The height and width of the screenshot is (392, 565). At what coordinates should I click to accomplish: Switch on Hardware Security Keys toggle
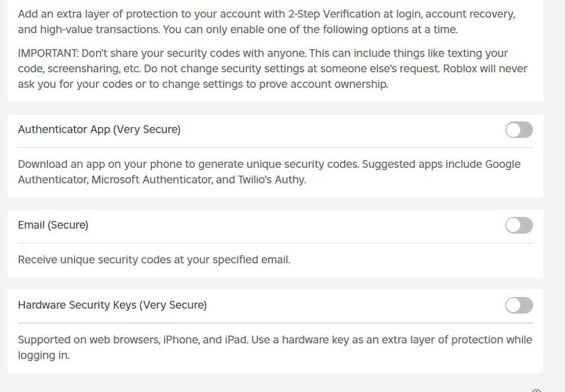(519, 306)
